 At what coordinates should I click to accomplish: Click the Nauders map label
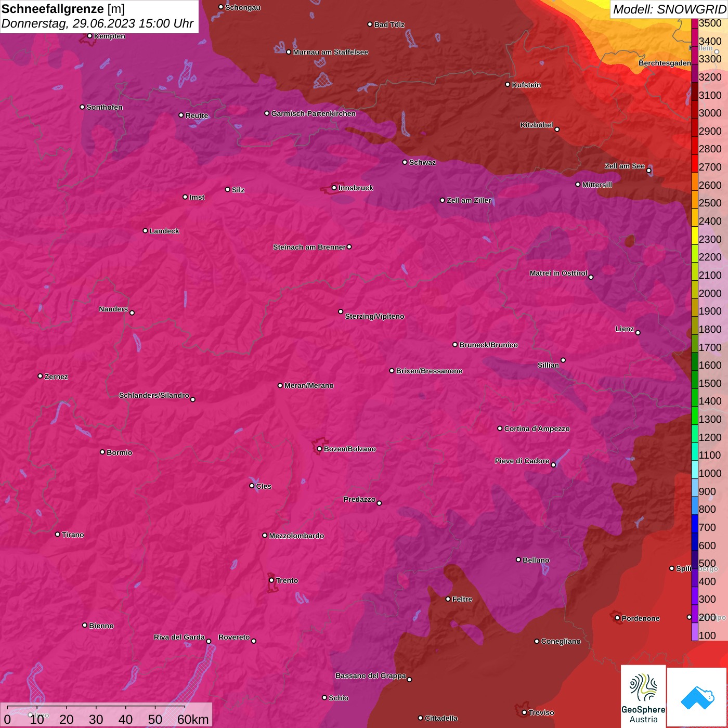(x=113, y=309)
